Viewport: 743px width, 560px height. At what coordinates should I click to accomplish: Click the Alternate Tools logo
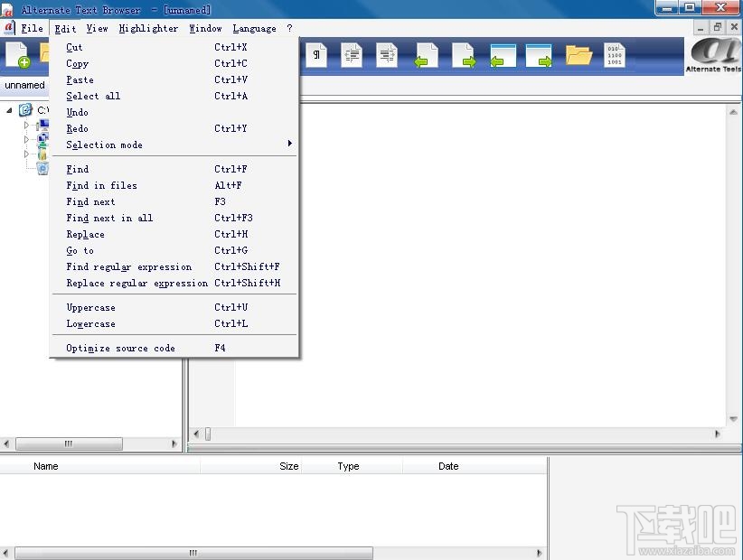[x=713, y=55]
